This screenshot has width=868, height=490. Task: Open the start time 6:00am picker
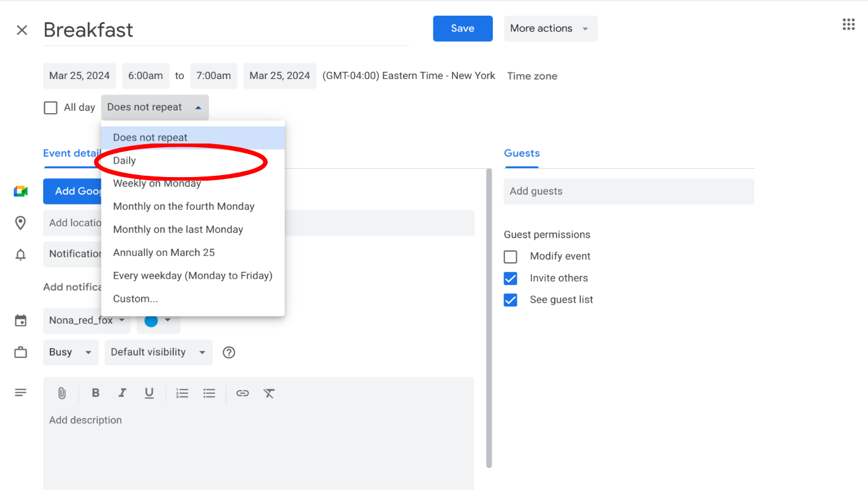tap(146, 76)
